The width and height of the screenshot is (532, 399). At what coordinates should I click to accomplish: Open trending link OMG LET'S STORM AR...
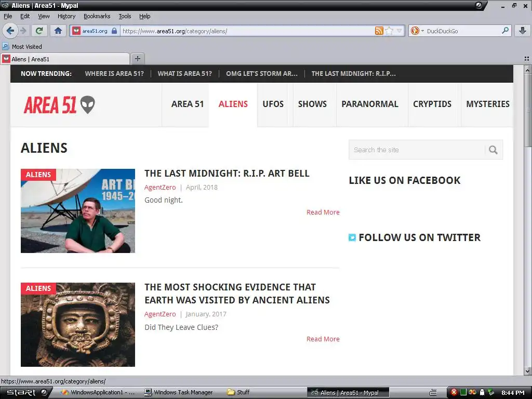coord(262,74)
